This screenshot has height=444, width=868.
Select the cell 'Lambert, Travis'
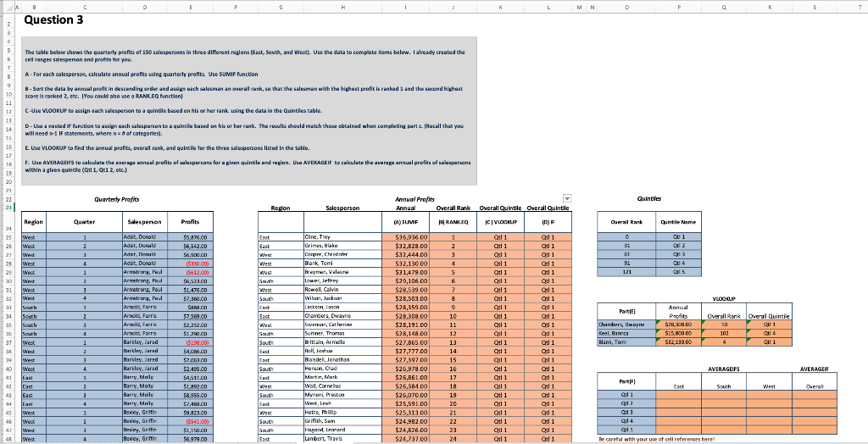click(x=342, y=439)
